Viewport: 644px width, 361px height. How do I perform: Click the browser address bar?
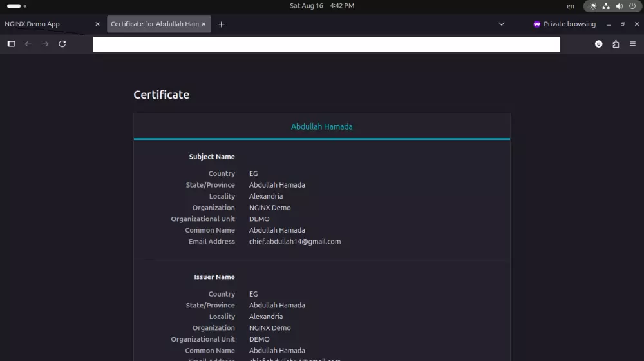click(326, 44)
